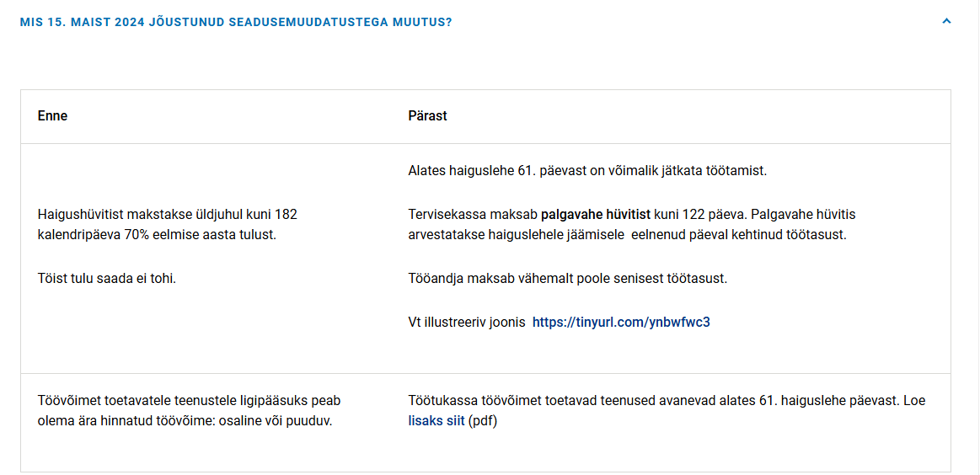Click the 'Pärast' column header

pos(427,116)
